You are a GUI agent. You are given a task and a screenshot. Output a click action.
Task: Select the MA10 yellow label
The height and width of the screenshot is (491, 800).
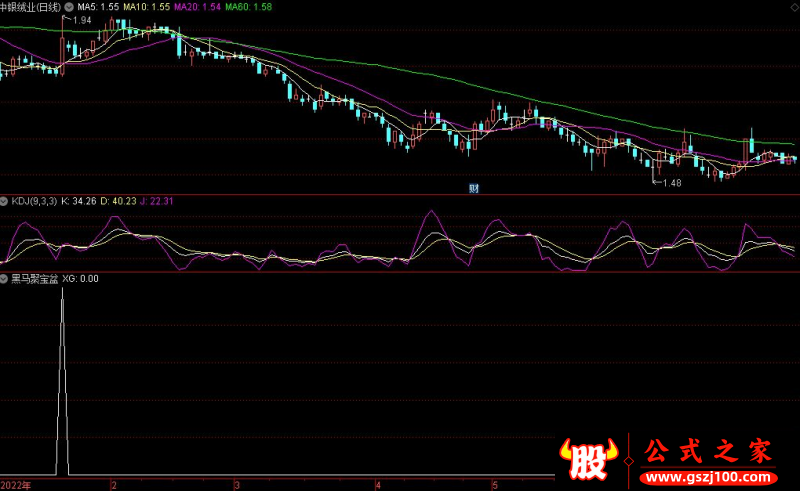click(x=145, y=6)
